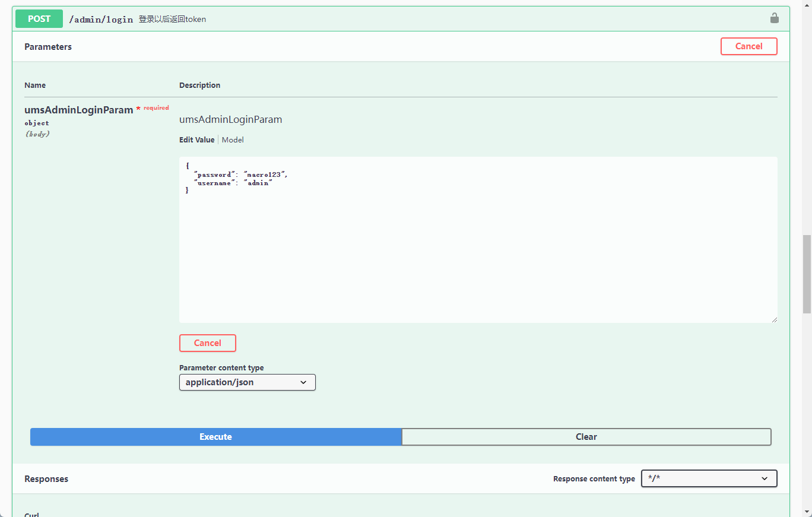Click the 登录以后返回token endpoint summary
Viewport: 812px width, 517px height.
(x=172, y=19)
